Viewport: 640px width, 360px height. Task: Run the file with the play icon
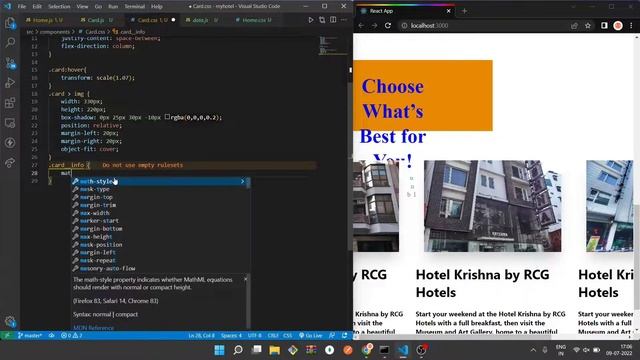(311, 20)
